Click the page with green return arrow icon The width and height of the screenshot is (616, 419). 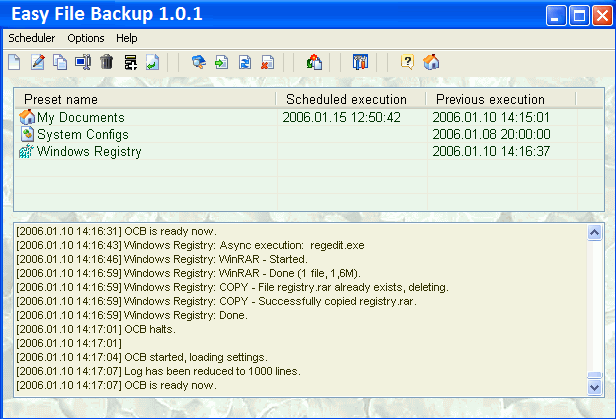152,62
